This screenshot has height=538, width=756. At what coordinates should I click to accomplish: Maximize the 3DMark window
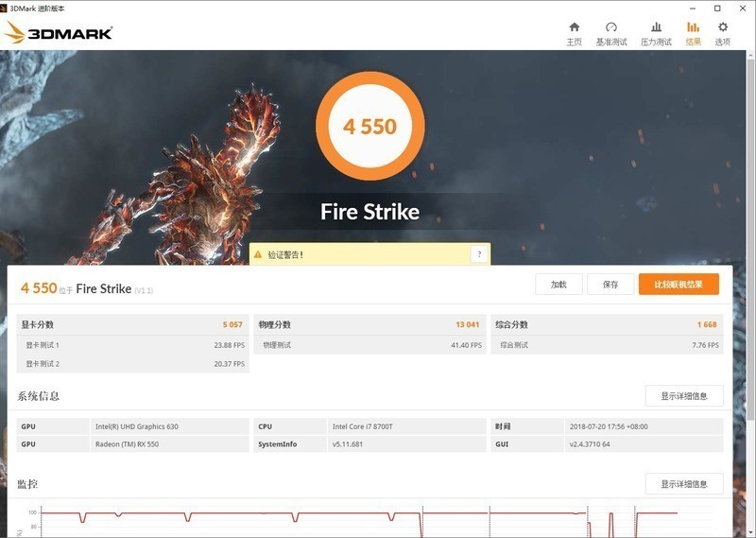click(x=717, y=9)
